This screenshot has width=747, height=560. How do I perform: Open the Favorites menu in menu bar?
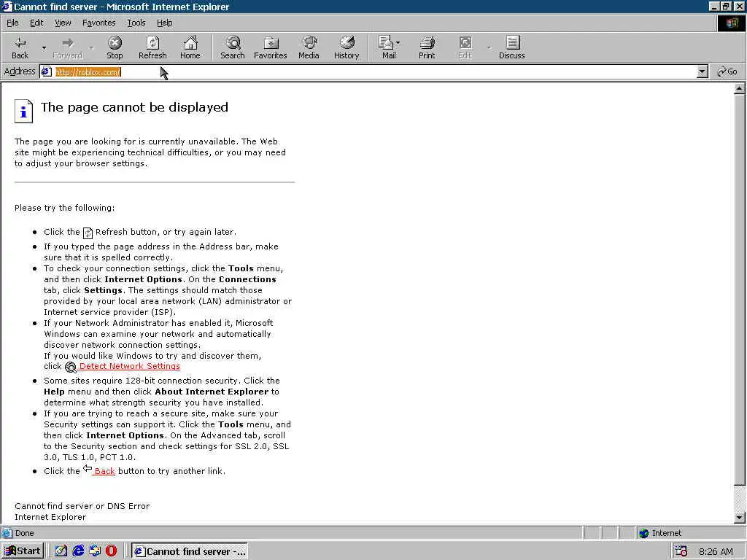98,23
